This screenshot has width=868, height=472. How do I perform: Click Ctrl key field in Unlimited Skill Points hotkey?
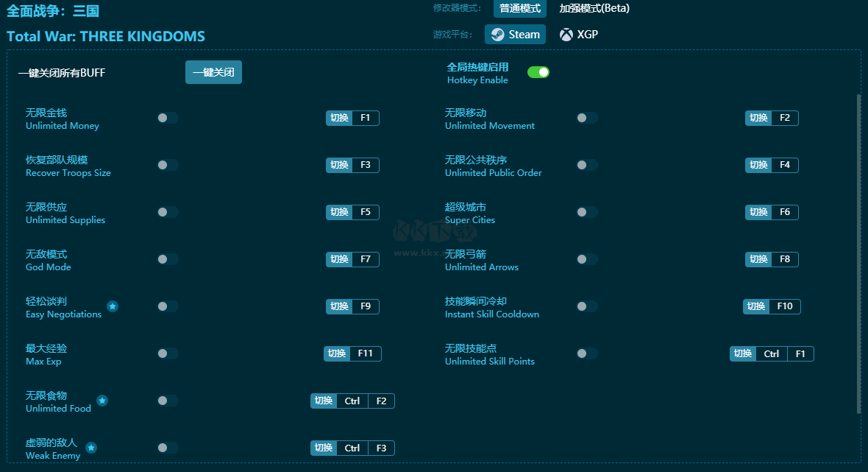click(x=771, y=354)
